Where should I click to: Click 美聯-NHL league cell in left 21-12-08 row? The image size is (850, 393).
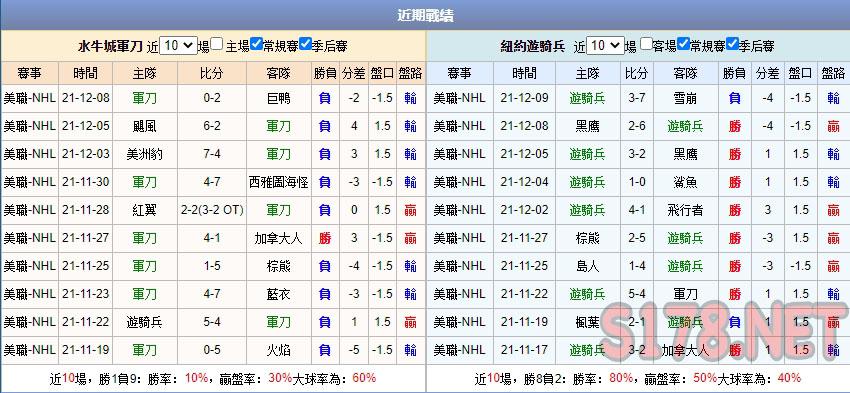point(30,98)
